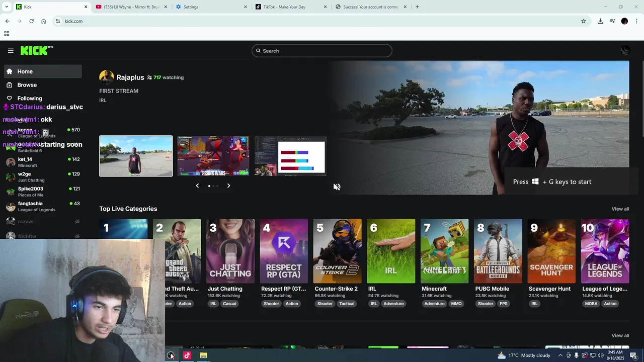Click the Spike2003 channel avatar
The height and width of the screenshot is (362, 644).
pos(11,192)
